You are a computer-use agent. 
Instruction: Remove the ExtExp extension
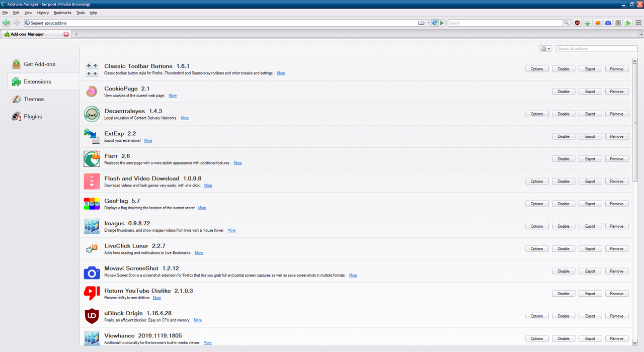click(x=617, y=136)
